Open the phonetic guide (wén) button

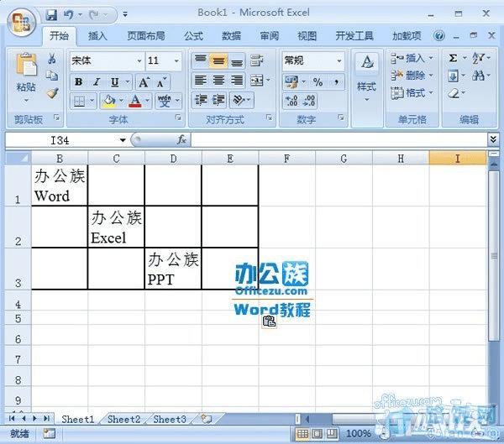tap(165, 102)
